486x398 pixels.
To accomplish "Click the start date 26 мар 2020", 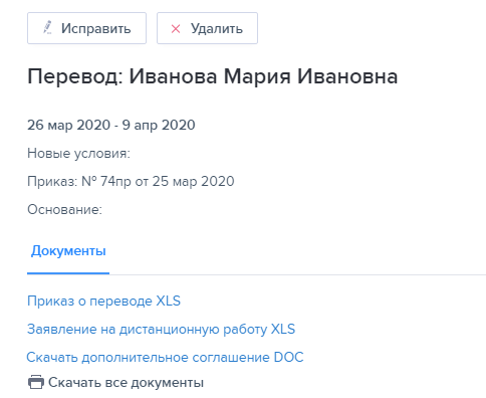I will (69, 125).
